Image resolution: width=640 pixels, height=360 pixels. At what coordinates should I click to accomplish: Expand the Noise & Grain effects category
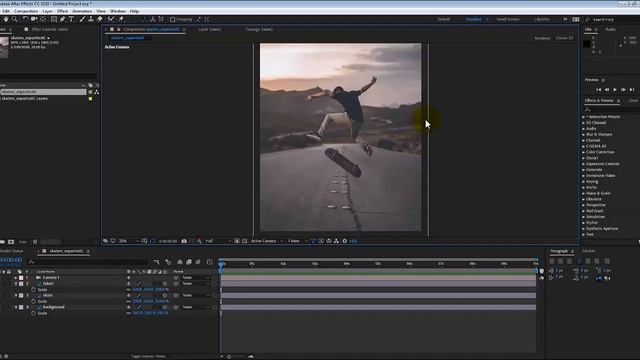pos(584,193)
